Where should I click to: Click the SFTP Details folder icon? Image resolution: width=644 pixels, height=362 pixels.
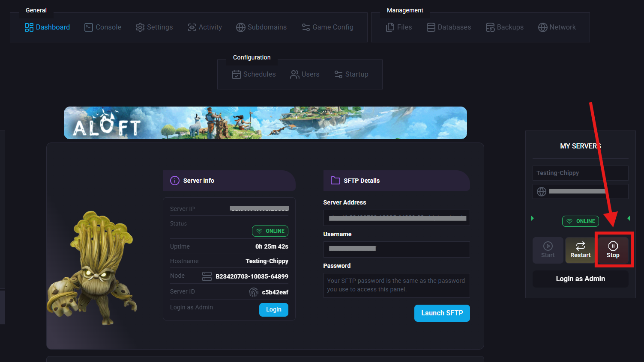tap(335, 181)
